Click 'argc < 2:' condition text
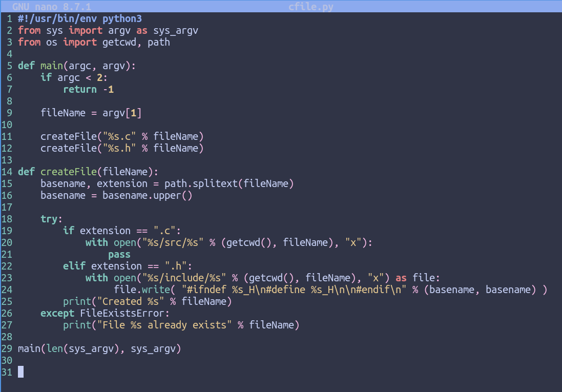Image resolution: width=562 pixels, height=392 pixels. click(x=82, y=78)
